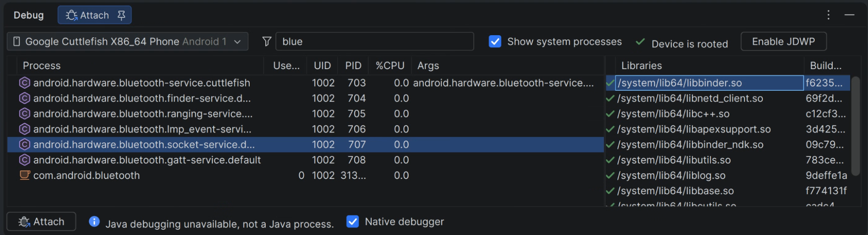Sort by the %CPU column header
868x235 pixels.
coord(390,66)
